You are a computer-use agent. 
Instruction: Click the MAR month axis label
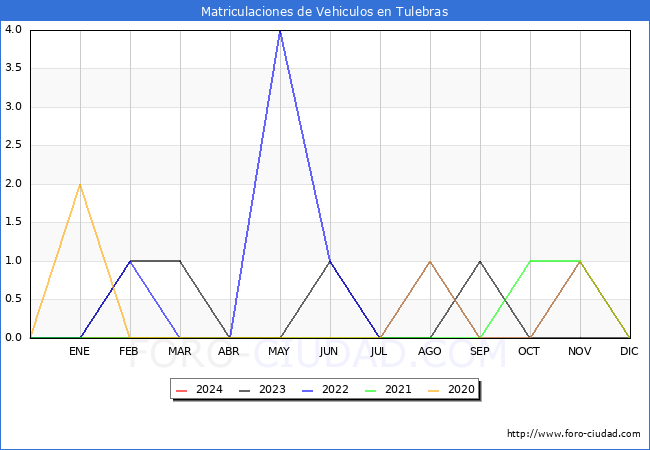click(179, 351)
